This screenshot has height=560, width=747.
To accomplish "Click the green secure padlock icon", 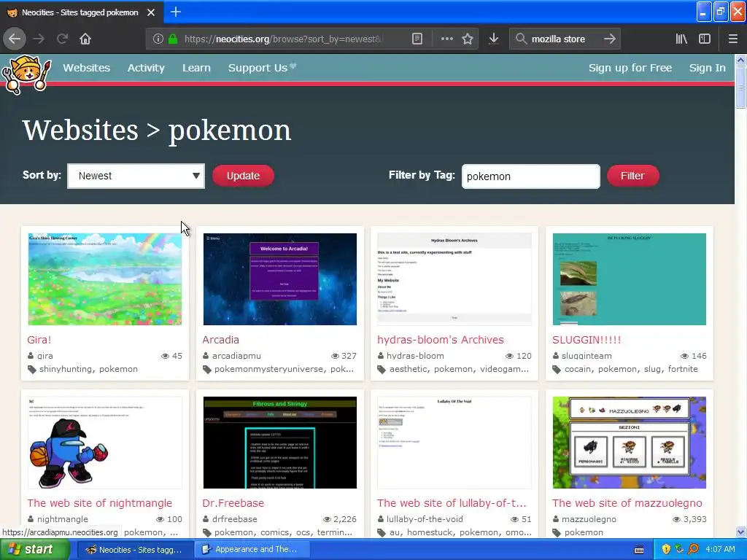I will point(173,39).
